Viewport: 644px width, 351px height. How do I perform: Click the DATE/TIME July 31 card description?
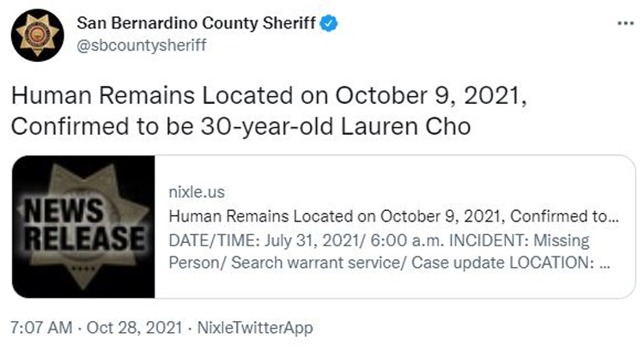(389, 251)
